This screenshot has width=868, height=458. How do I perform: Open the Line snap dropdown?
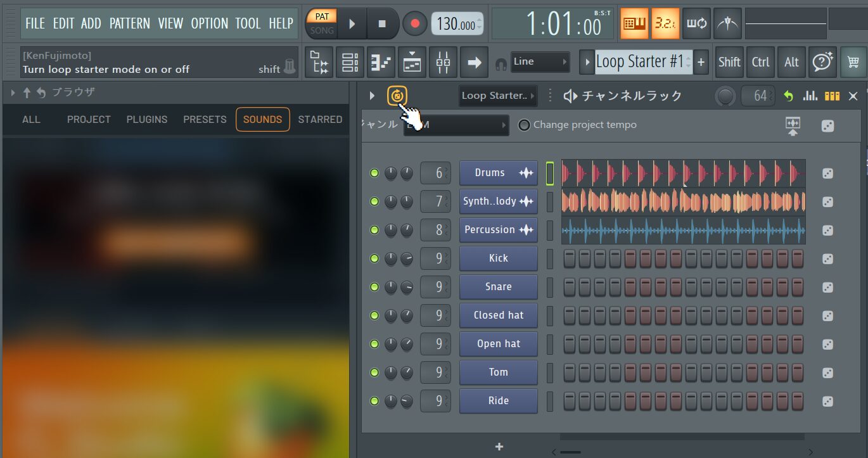point(540,61)
